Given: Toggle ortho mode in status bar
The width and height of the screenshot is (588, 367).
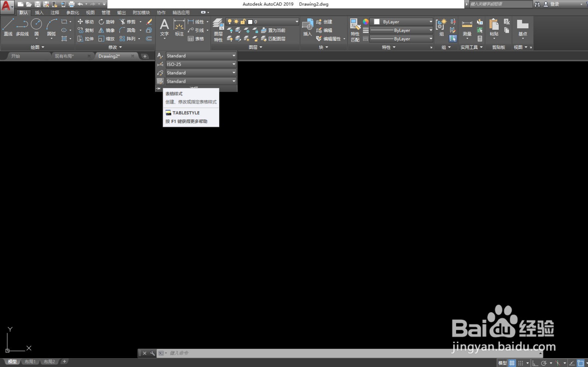Looking at the screenshot, I should coord(535,363).
